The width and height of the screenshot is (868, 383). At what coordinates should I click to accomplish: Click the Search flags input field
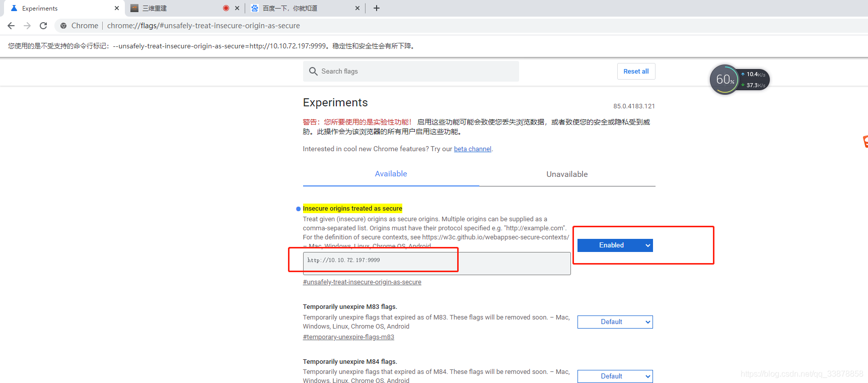pyautogui.click(x=411, y=71)
